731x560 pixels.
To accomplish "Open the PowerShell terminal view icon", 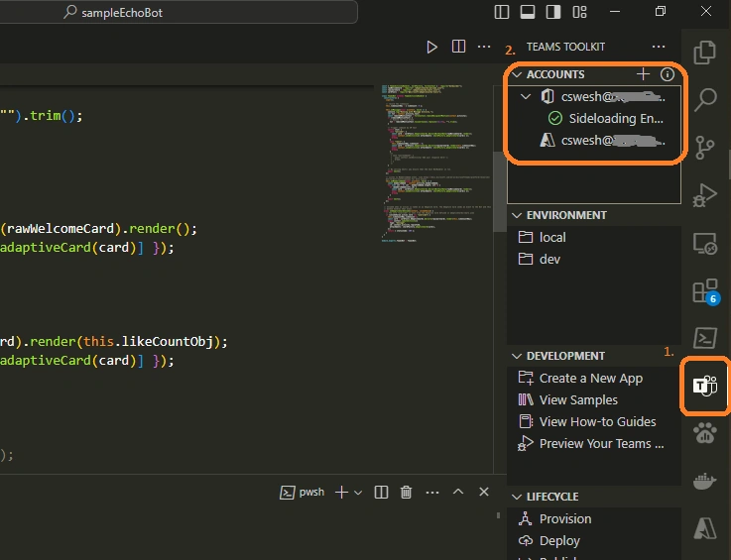I will point(704,338).
